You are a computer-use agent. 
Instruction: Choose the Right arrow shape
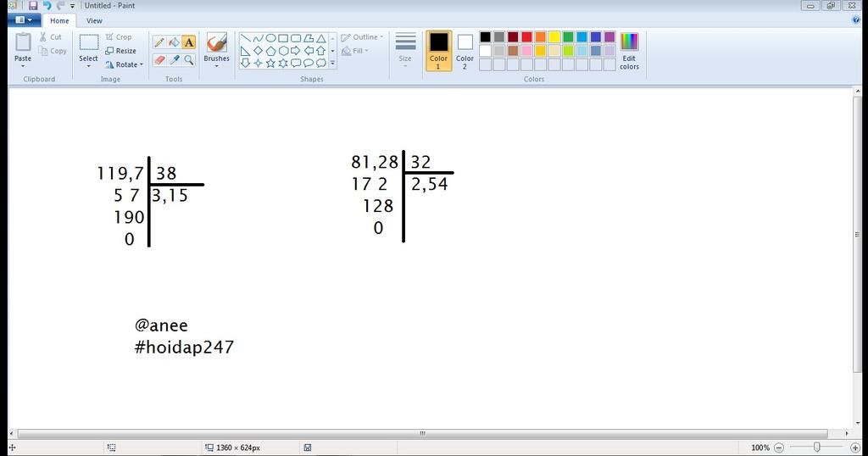pyautogui.click(x=296, y=51)
